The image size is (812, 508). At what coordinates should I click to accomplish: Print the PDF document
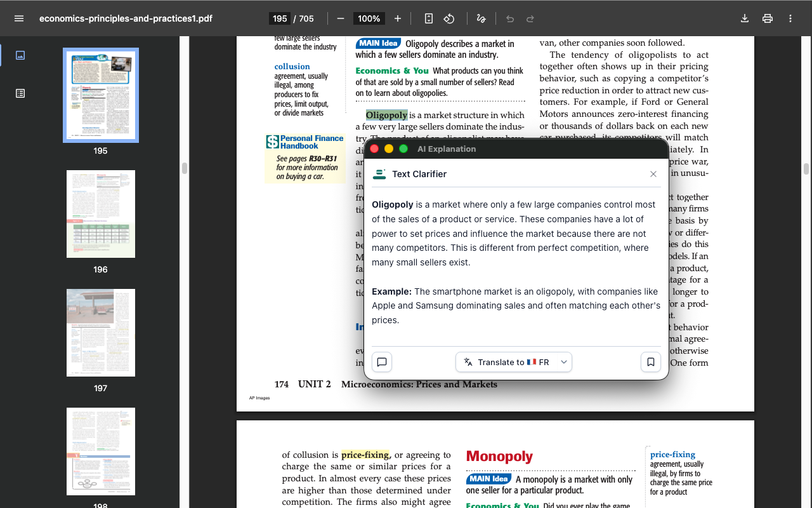[x=768, y=18]
